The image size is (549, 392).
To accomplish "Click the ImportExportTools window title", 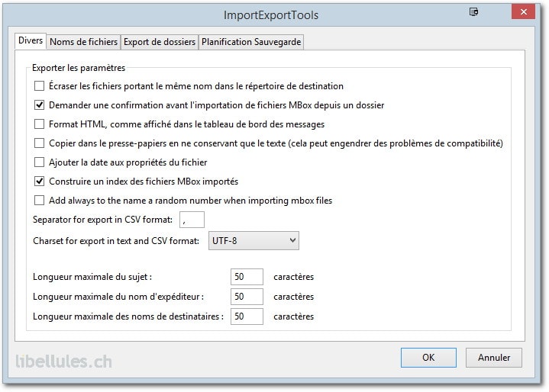I will point(271,15).
